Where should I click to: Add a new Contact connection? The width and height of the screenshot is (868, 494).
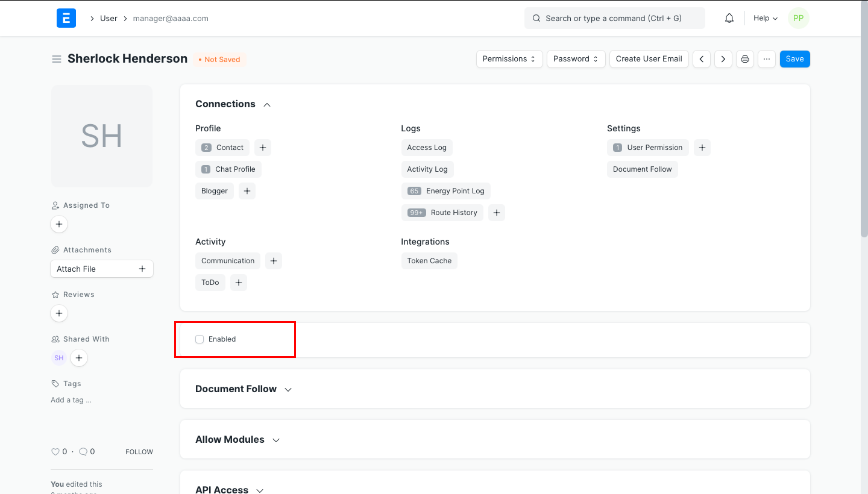tap(263, 148)
